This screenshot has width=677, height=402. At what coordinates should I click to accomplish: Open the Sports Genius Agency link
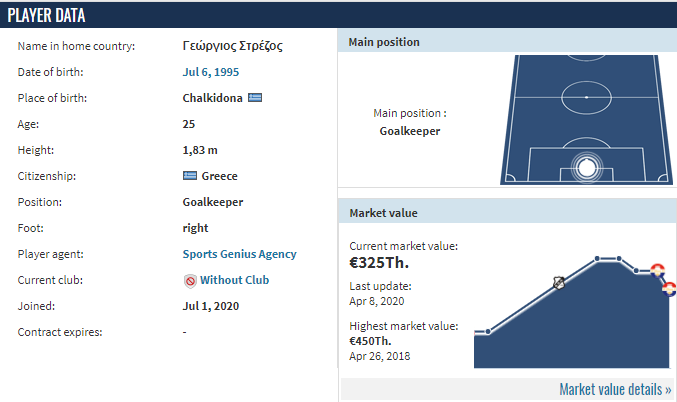240,254
